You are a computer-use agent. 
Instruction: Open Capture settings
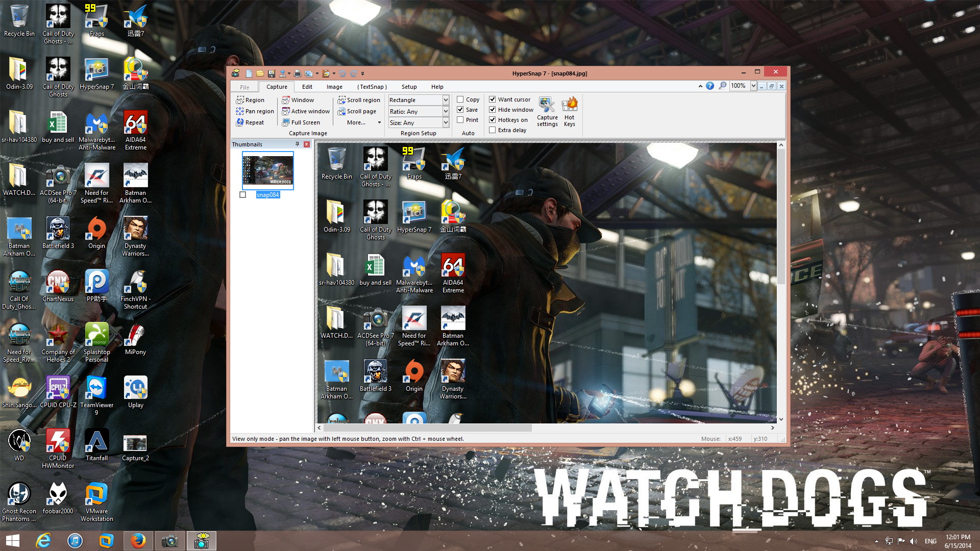point(547,112)
